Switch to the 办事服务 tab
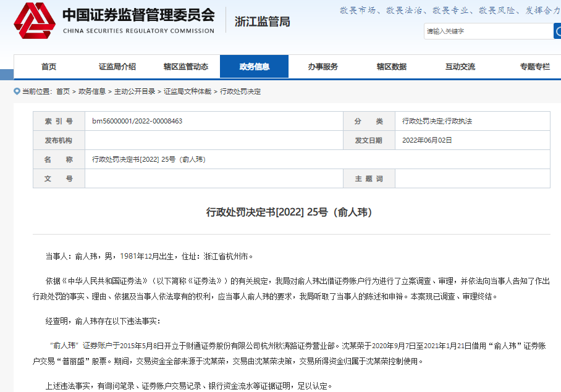The width and height of the screenshot is (561, 392). [323, 67]
